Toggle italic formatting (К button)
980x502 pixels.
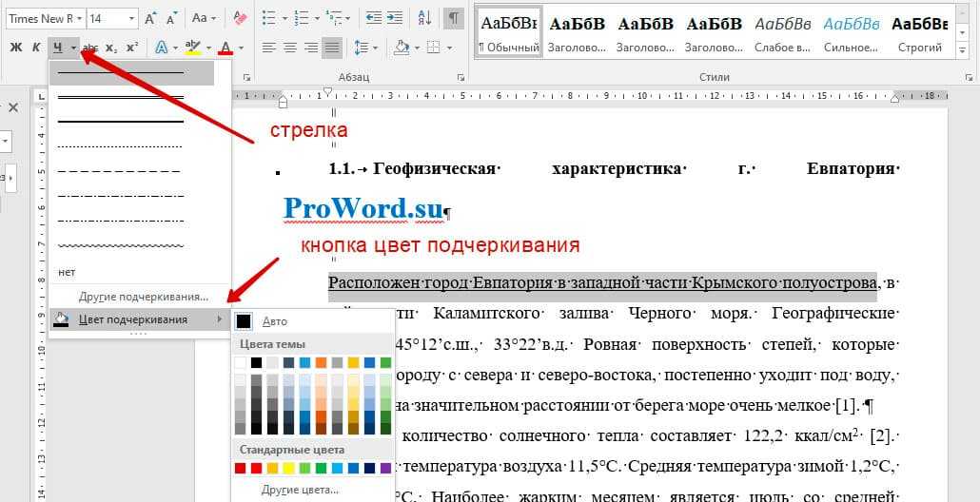pyautogui.click(x=36, y=48)
